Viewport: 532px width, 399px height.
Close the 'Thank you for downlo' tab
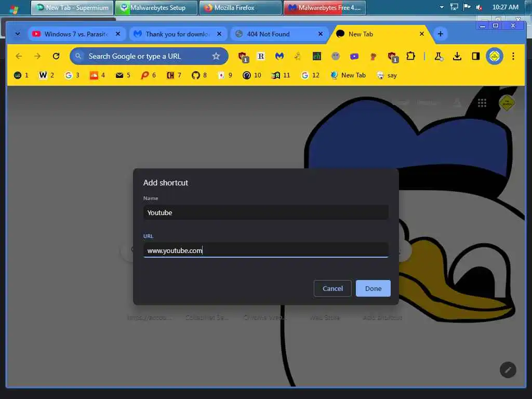[x=219, y=34]
